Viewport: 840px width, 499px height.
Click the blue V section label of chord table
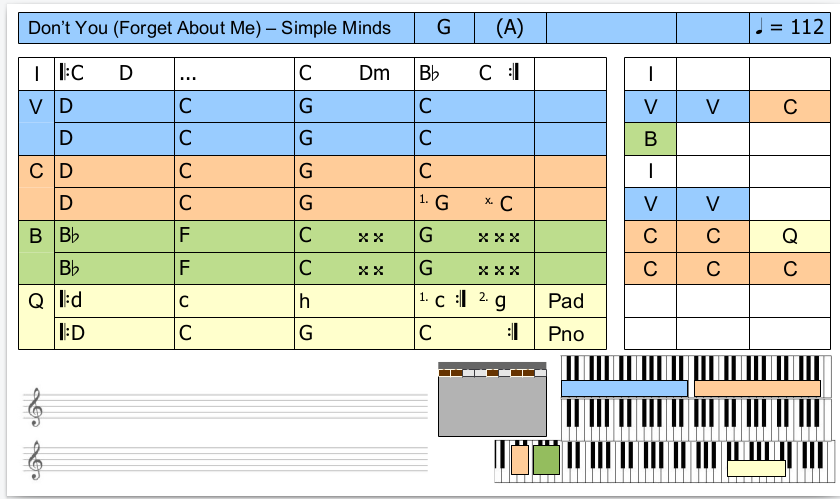coord(36,107)
